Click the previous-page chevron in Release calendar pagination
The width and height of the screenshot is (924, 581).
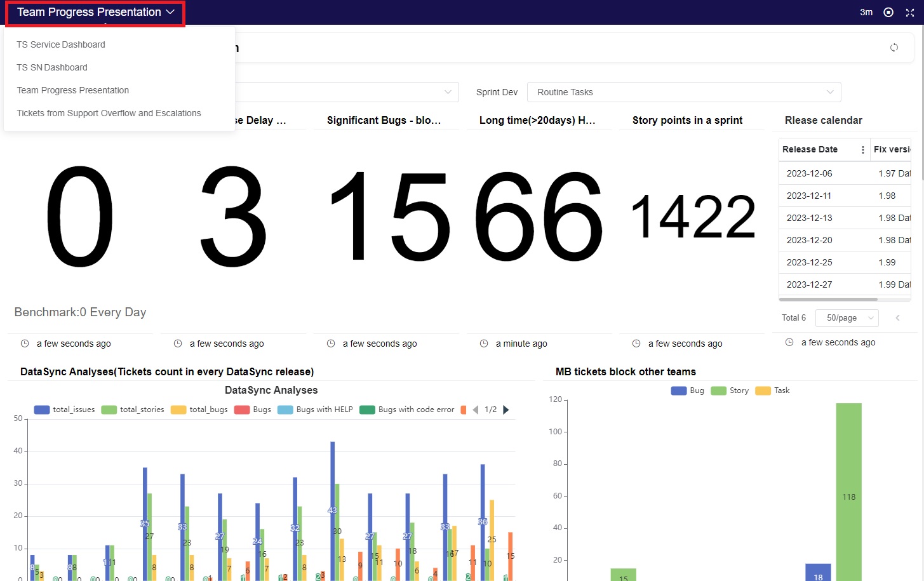(898, 317)
